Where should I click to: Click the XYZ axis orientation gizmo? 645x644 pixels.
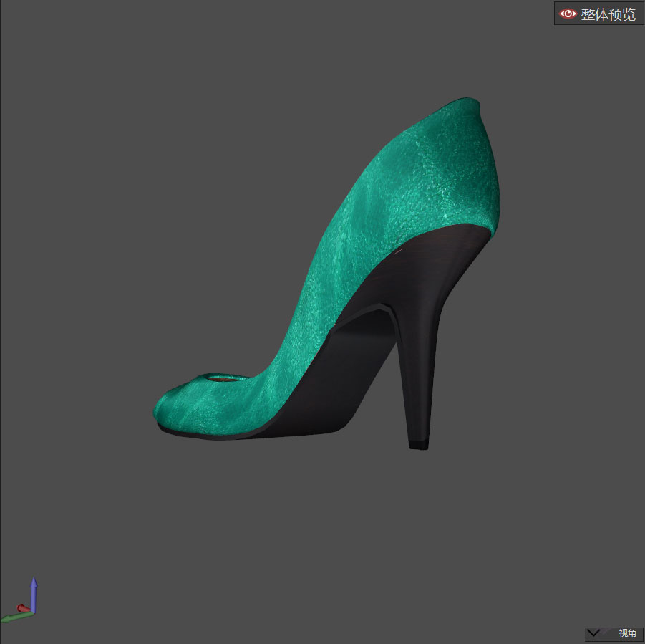[x=19, y=600]
